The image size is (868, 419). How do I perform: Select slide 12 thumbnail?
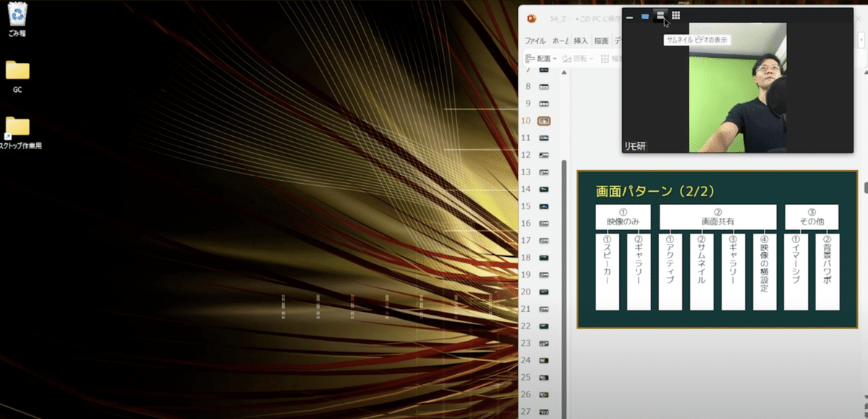click(544, 155)
